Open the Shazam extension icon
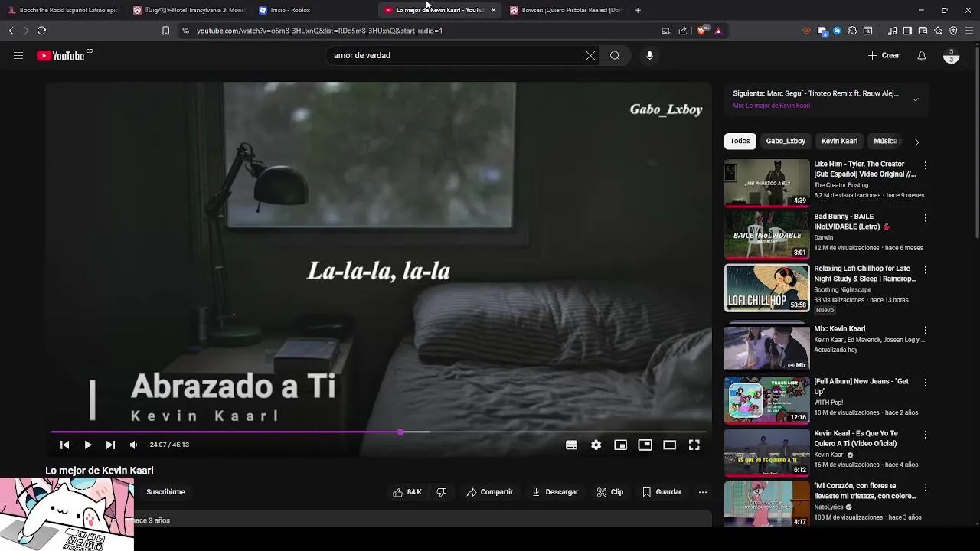 [x=837, y=31]
